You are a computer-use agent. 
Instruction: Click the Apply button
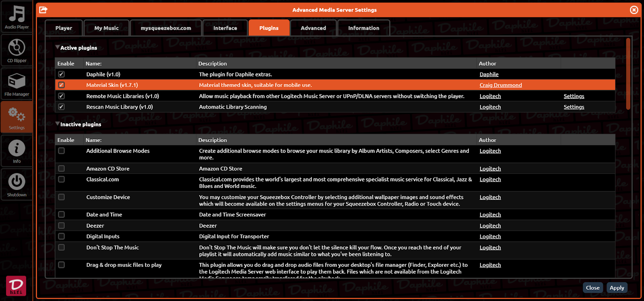tap(617, 287)
